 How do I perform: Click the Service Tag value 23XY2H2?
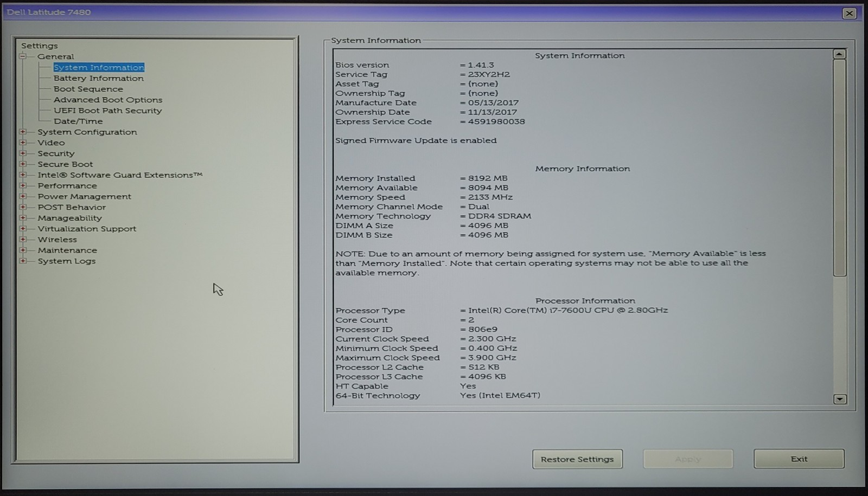(489, 74)
